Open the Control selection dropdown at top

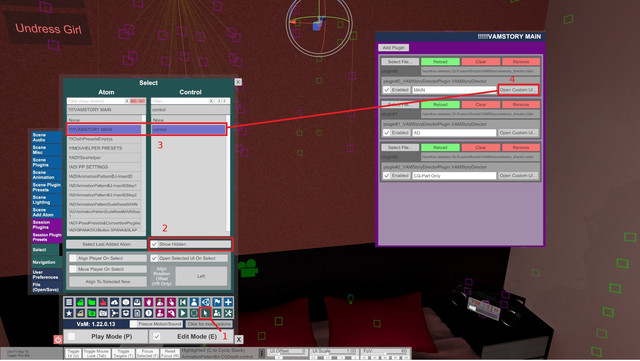pos(190,110)
